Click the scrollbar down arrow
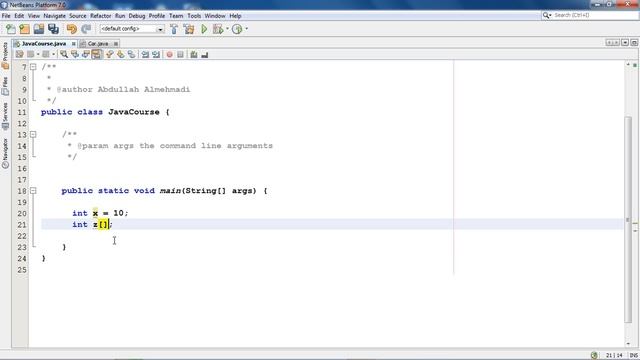 [628, 344]
